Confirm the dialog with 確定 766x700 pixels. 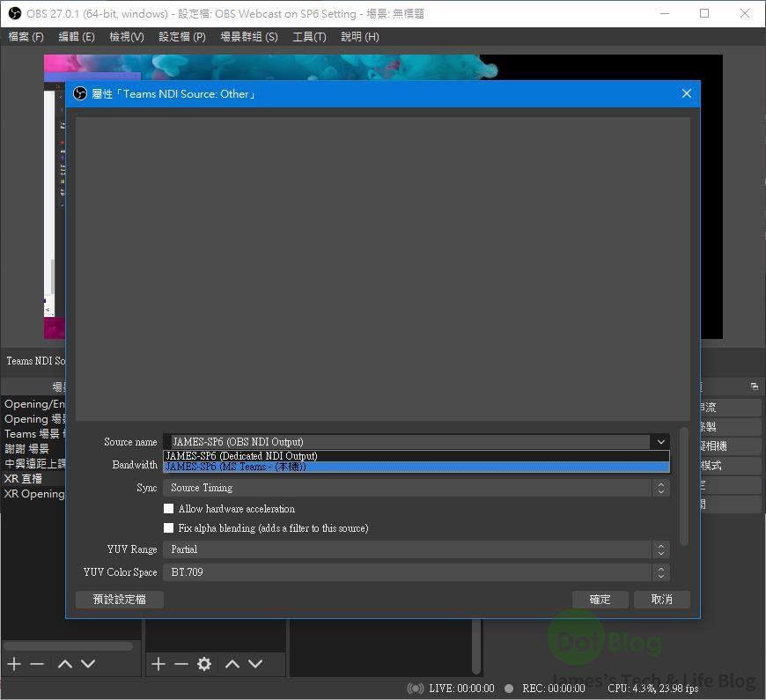coord(600,600)
